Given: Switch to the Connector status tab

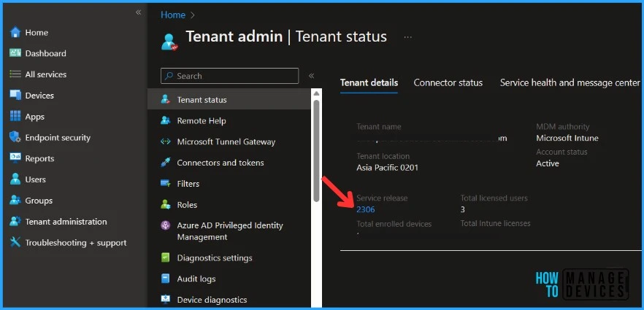Looking at the screenshot, I should coord(448,83).
